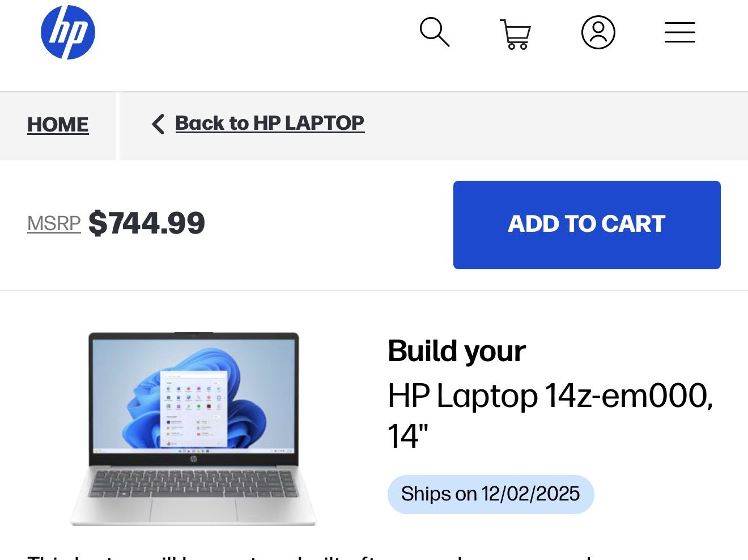The width and height of the screenshot is (748, 560).
Task: Collapse the navigation via hamburger icon
Action: tap(679, 33)
